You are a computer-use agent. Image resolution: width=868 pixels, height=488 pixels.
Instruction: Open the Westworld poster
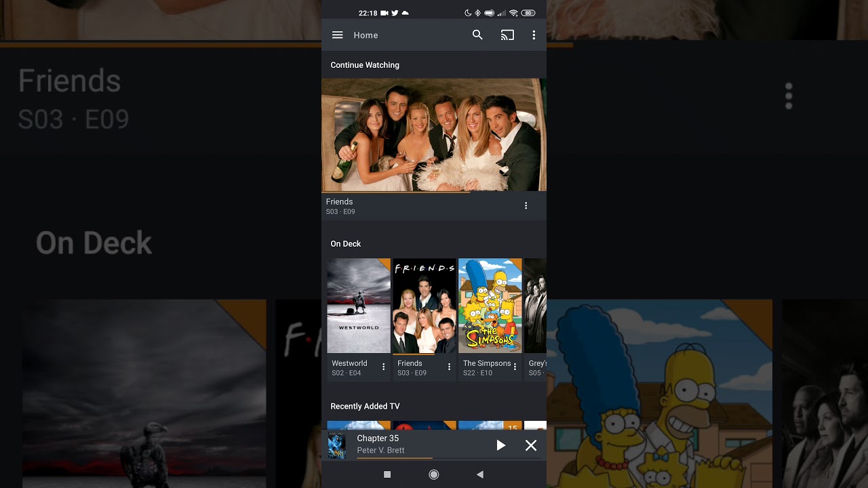pos(359,306)
